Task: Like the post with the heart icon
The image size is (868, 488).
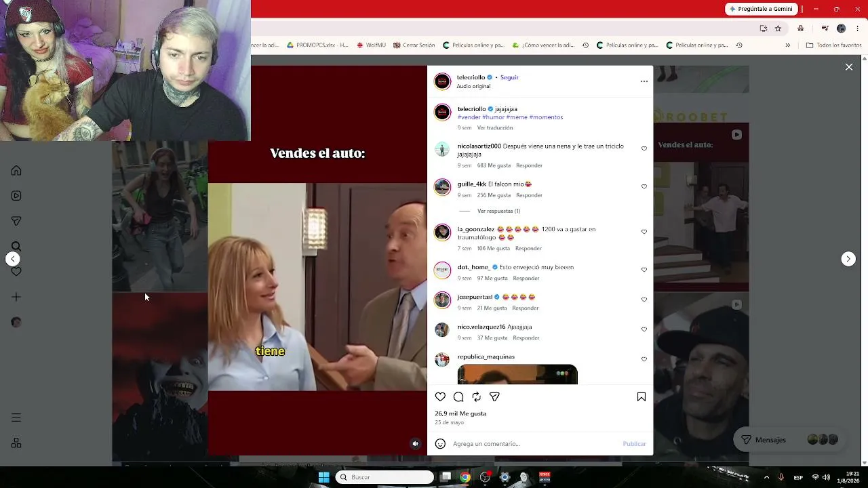Action: coord(441,397)
